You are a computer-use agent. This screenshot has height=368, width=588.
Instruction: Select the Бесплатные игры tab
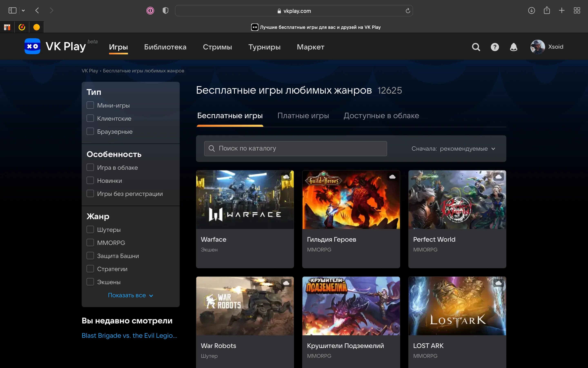click(230, 116)
